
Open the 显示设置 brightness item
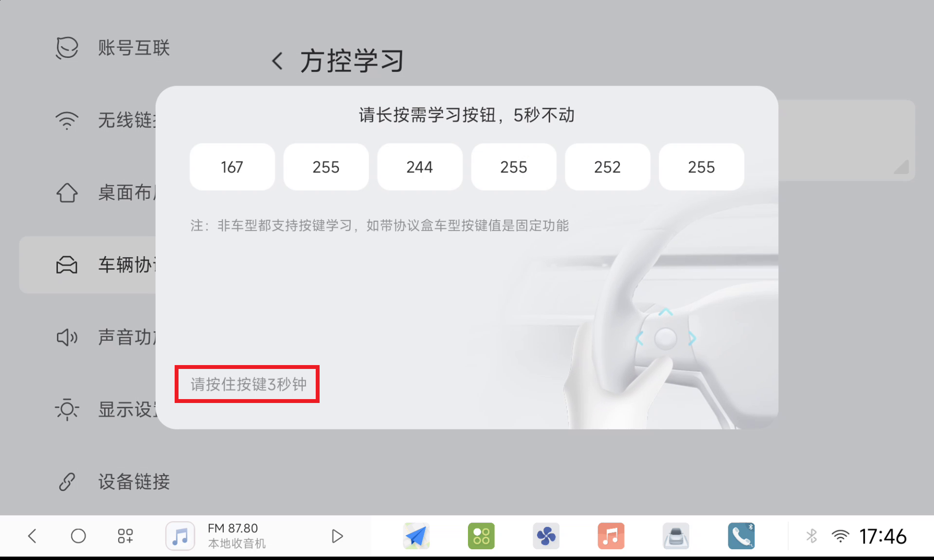coord(67,409)
